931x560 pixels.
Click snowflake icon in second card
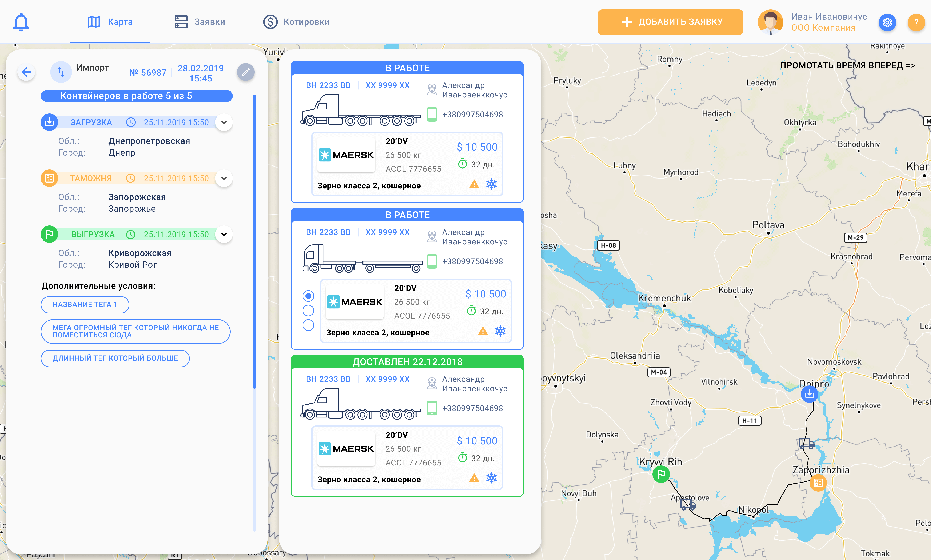point(500,331)
